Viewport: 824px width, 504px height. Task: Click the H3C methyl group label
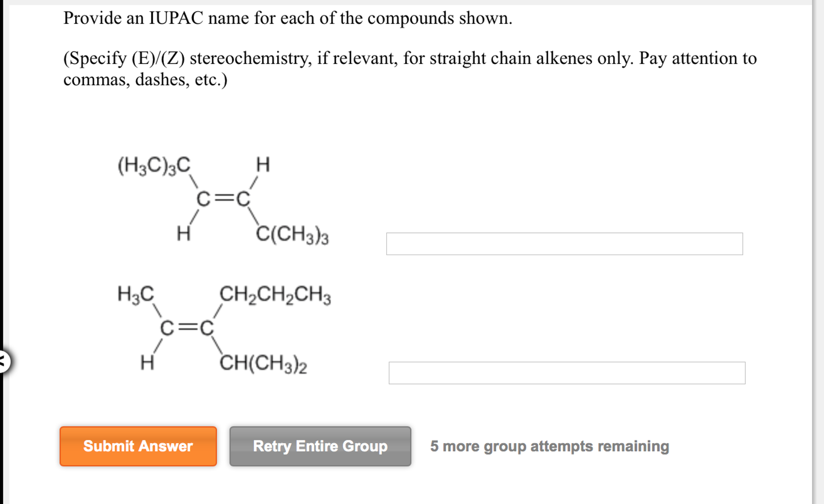(x=134, y=294)
